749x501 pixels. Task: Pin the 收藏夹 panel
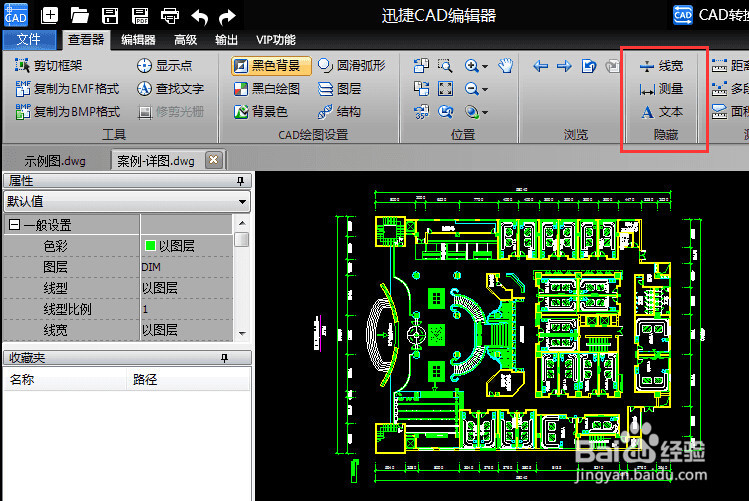pyautogui.click(x=225, y=358)
